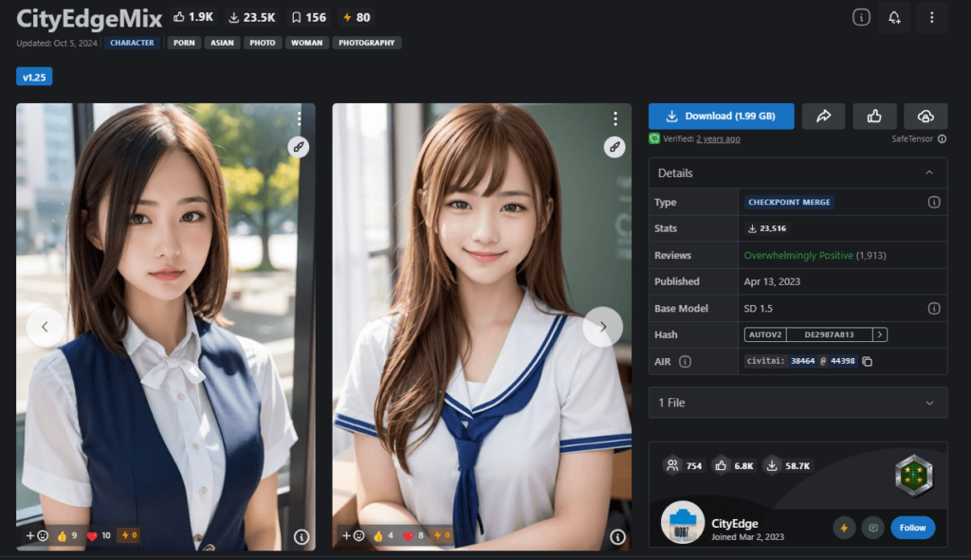The image size is (971, 560).
Task: Follow the creator CityEdge
Action: point(912,528)
